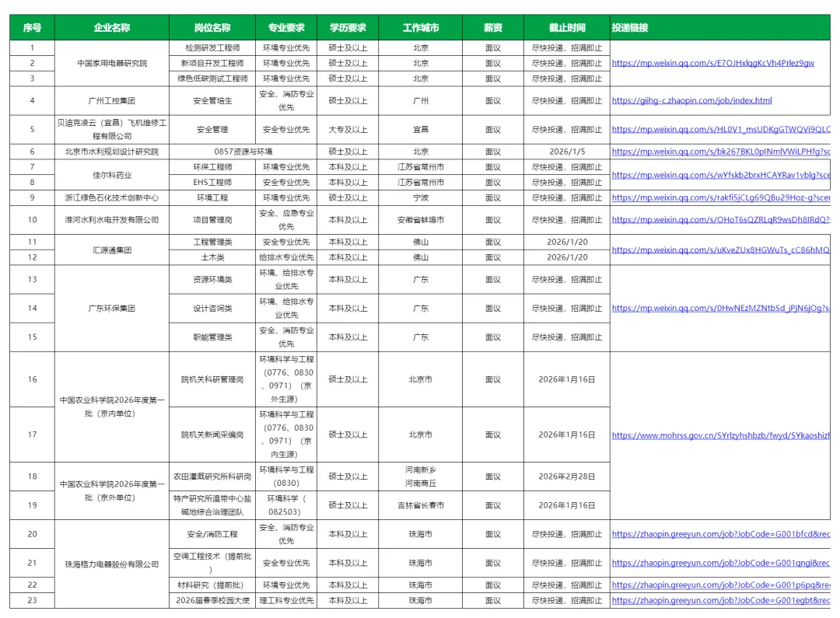The image size is (840, 618).
Task: Click the 大专及以上 education cell
Action: (348, 130)
